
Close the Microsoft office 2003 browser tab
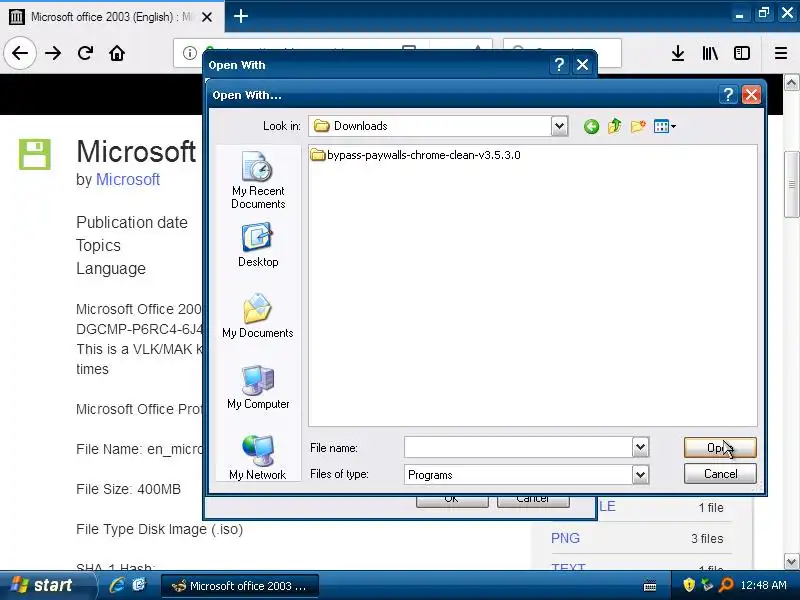[x=207, y=17]
